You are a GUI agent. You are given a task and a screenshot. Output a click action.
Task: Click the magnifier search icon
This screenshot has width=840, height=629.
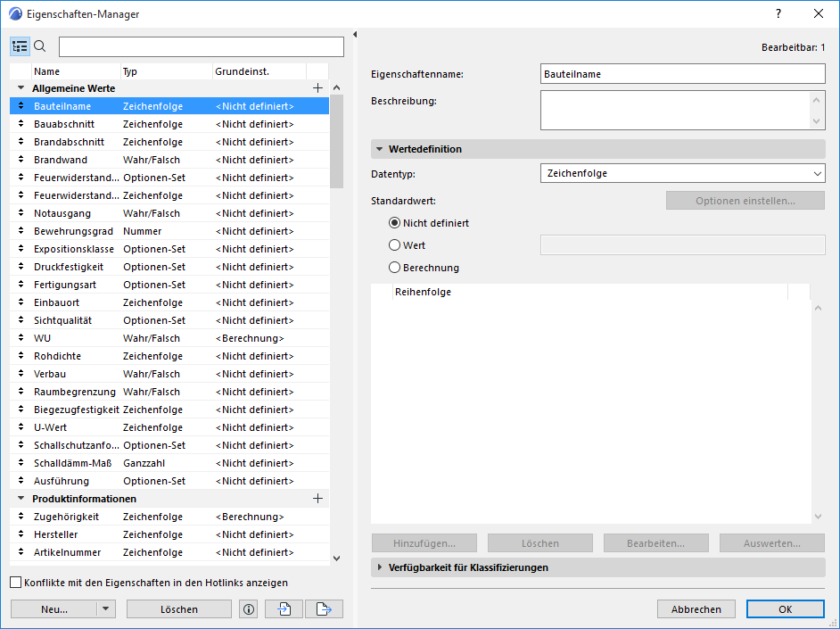coord(39,46)
